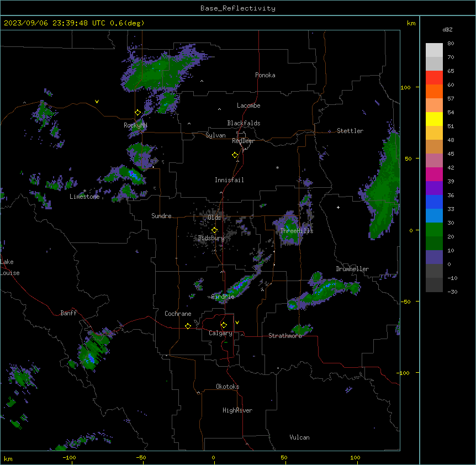Click the yellow marker south of RedDeer
The height and width of the screenshot is (465, 476).
pos(235,155)
